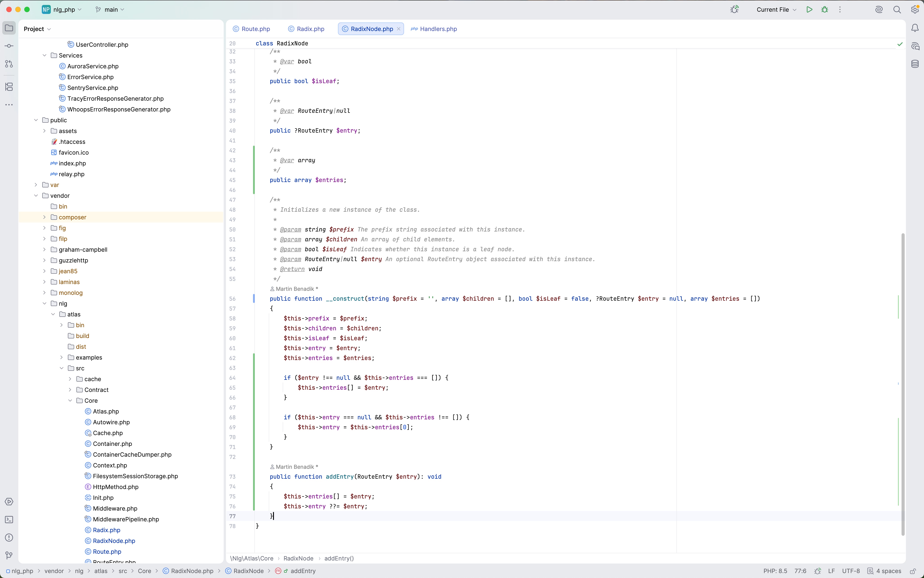This screenshot has height=578, width=924.
Task: Open the Current File run configuration dropdown
Action: click(776, 10)
